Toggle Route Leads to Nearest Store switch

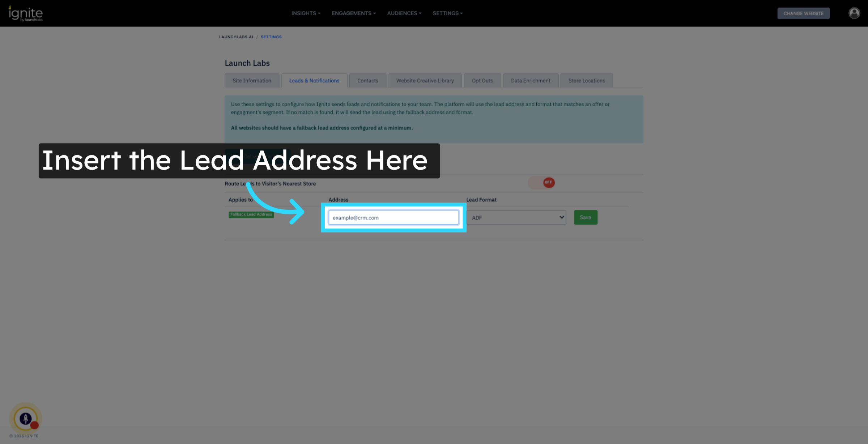pos(541,183)
